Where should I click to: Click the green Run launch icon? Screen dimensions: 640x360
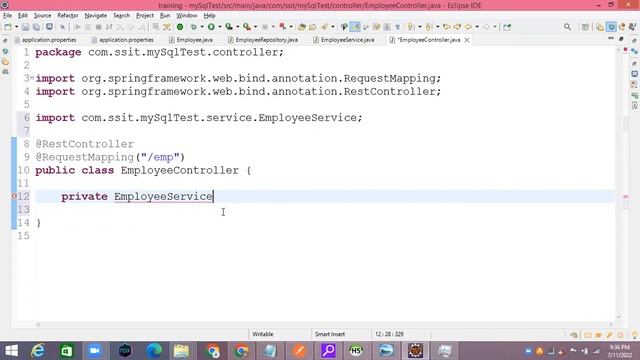211,27
